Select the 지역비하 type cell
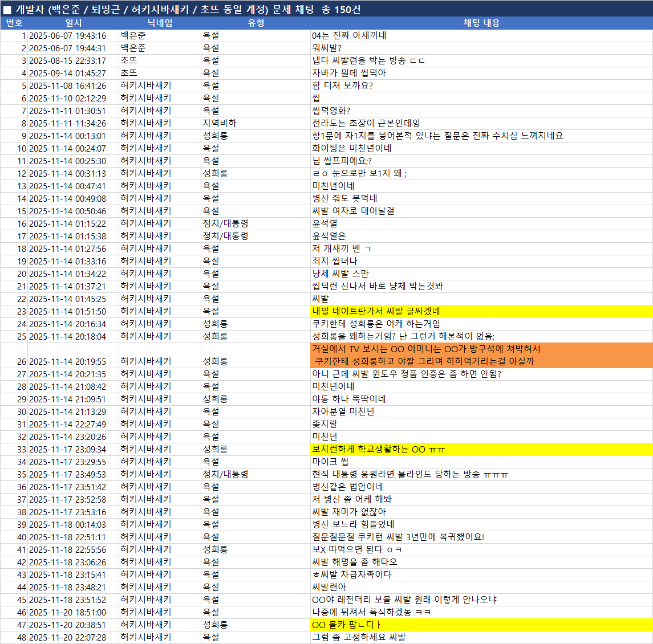Screen dimensions: 653x644 (255, 123)
